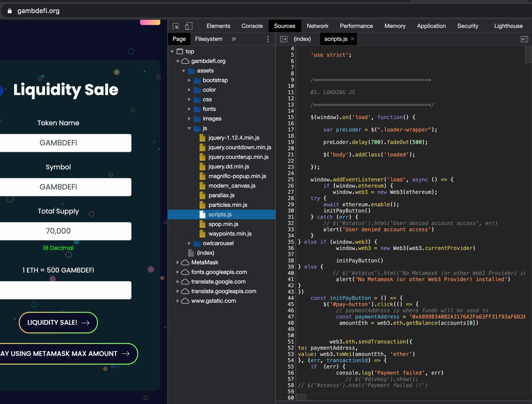Expand the images folder

pyautogui.click(x=189, y=118)
